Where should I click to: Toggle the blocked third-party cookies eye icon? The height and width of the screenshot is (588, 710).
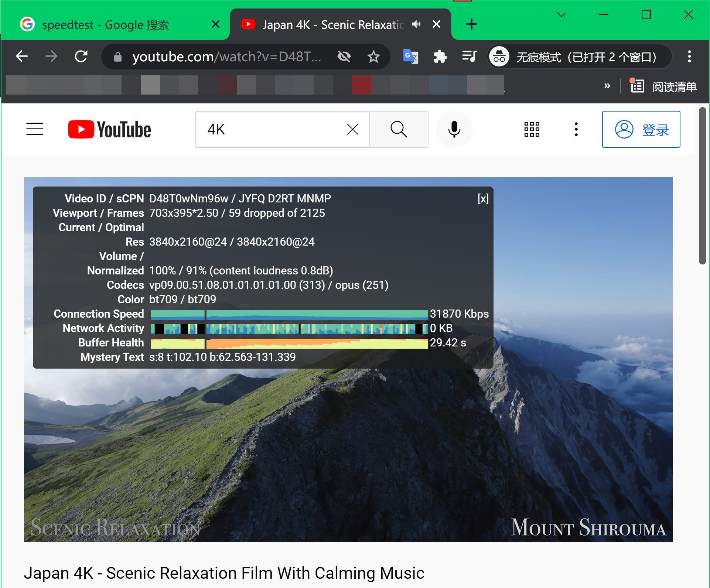(344, 57)
